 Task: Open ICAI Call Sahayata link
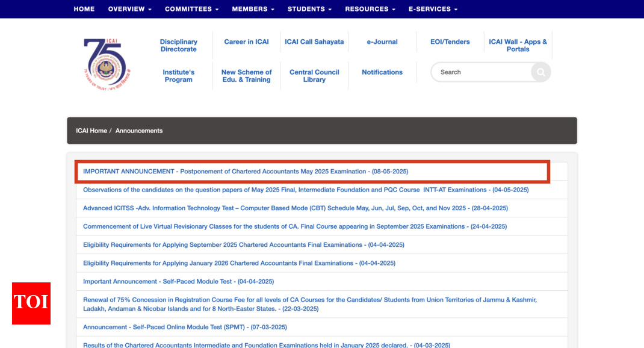pos(314,42)
